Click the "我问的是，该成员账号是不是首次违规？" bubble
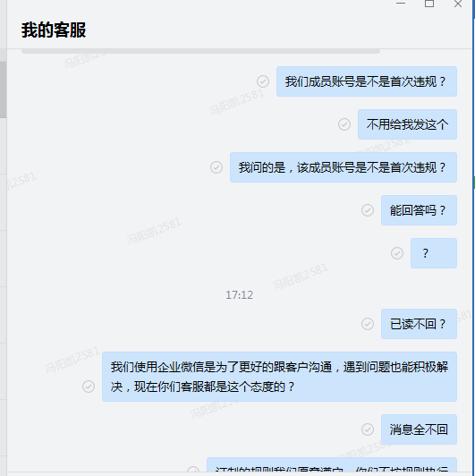This screenshot has width=475, height=476. coord(344,167)
